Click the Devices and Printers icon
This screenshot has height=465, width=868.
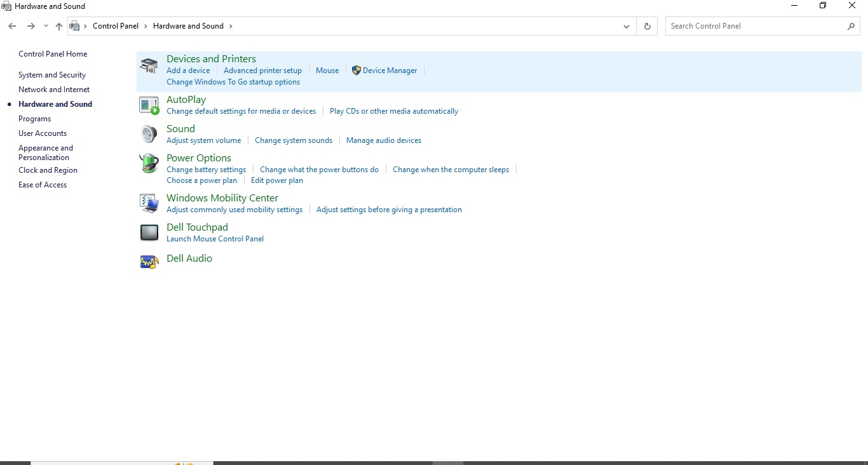point(149,65)
